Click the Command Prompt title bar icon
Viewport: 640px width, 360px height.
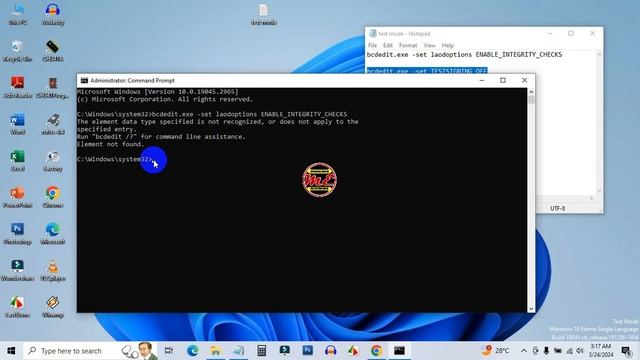click(x=84, y=80)
